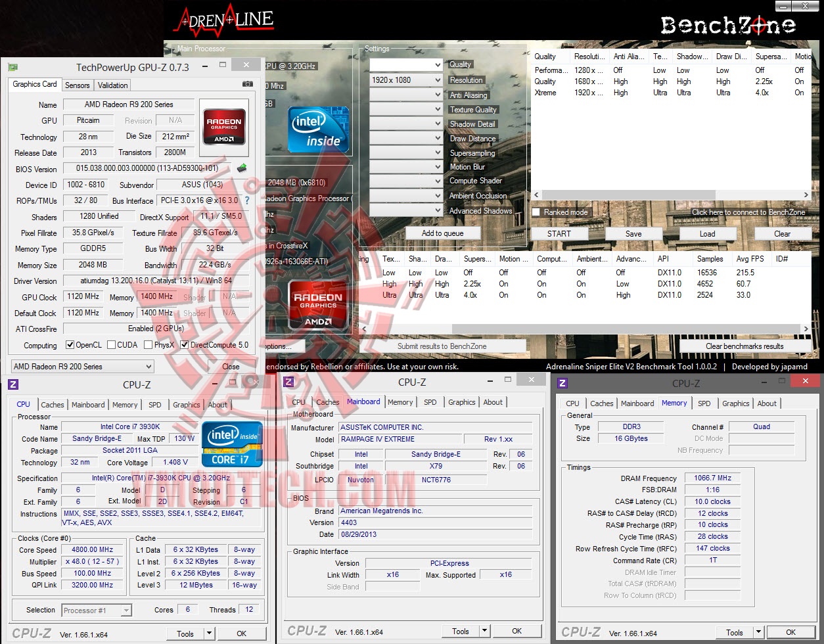Click the presets list scrollbar left arrow

click(x=536, y=195)
